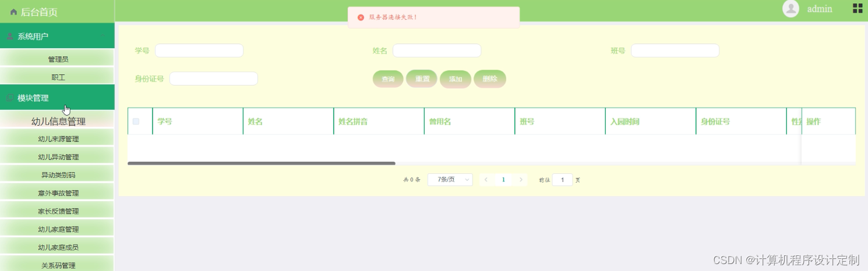Click the user icon next to 系统用户
The width and height of the screenshot is (868, 271).
10,36
